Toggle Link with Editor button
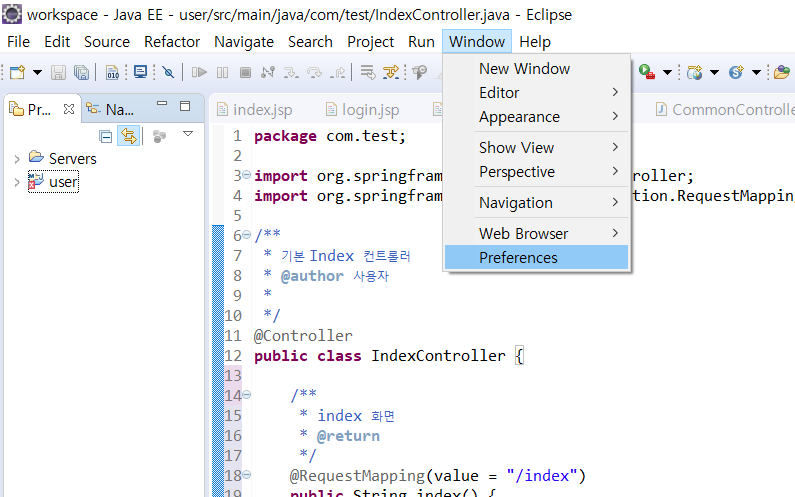 point(128,136)
